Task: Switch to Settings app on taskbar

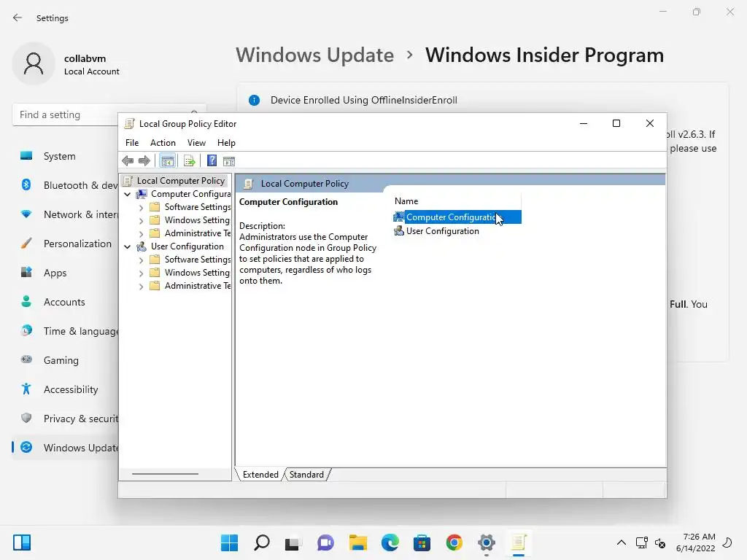Action: coord(486,542)
